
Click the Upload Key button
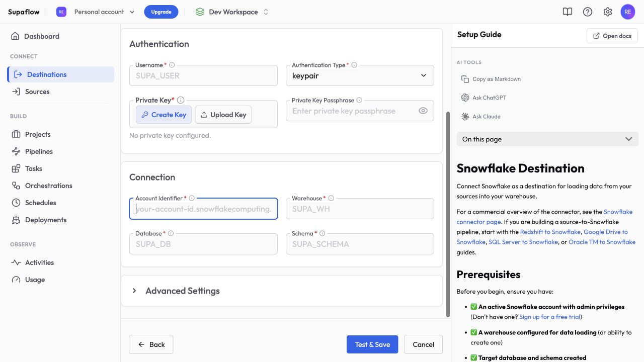pos(223,115)
